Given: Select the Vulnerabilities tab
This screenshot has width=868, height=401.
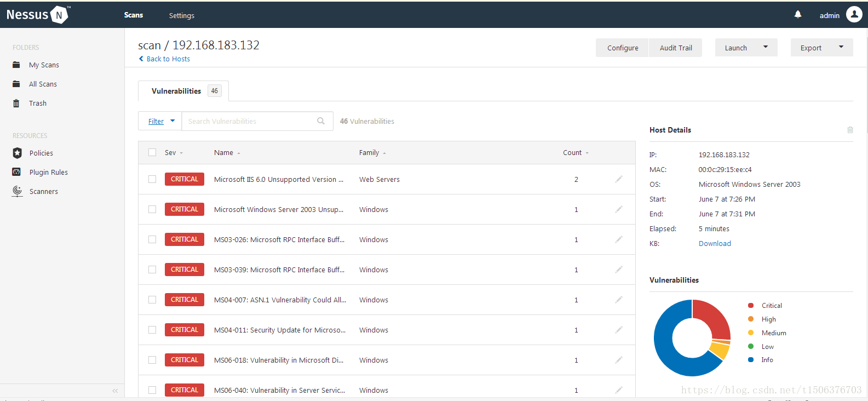Looking at the screenshot, I should 183,91.
